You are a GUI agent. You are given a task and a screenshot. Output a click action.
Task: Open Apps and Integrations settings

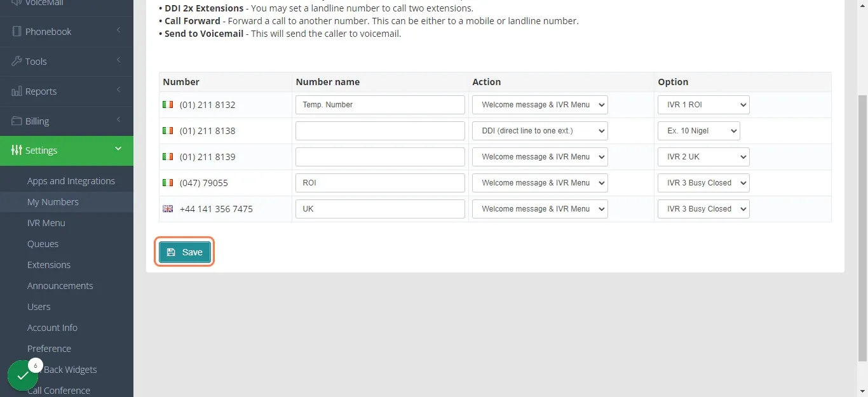pyautogui.click(x=71, y=181)
